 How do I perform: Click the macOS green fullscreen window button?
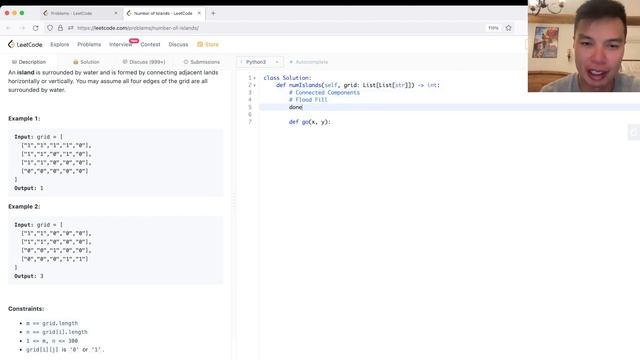[22, 13]
